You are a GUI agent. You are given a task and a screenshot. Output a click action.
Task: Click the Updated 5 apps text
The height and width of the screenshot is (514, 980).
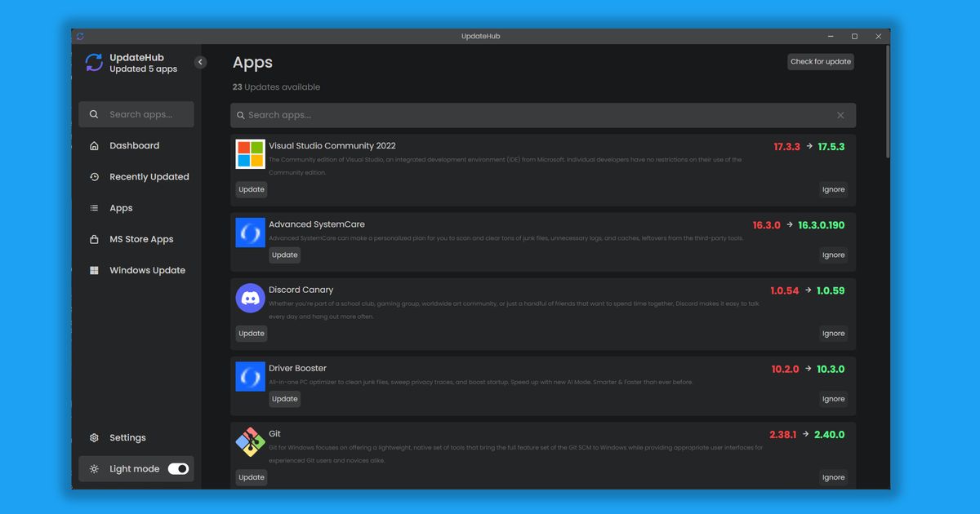[144, 69]
